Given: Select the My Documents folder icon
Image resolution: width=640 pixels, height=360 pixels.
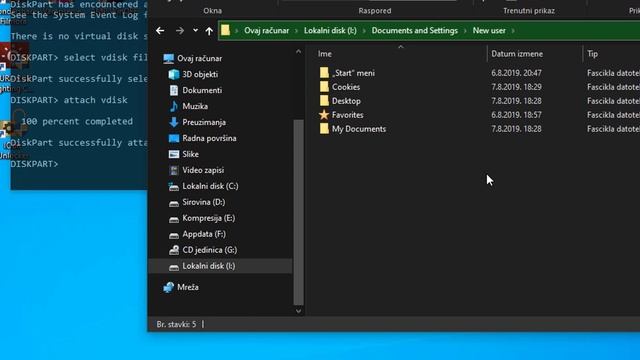Looking at the screenshot, I should click(x=324, y=129).
